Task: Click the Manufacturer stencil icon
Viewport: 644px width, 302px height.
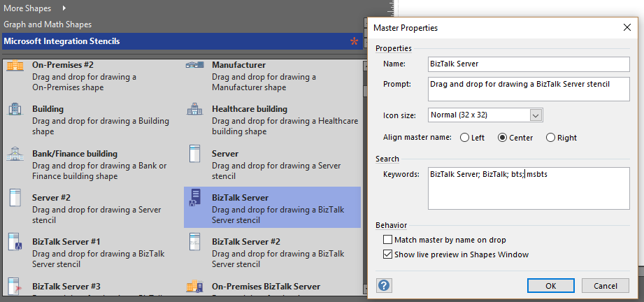Action: [x=194, y=66]
